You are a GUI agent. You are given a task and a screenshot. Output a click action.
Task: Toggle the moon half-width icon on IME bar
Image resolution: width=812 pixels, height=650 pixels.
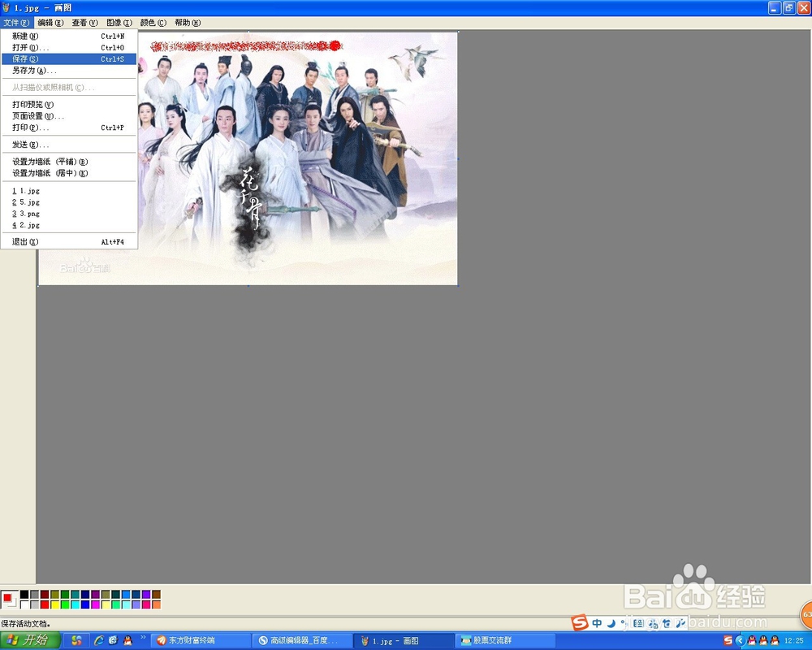point(611,623)
